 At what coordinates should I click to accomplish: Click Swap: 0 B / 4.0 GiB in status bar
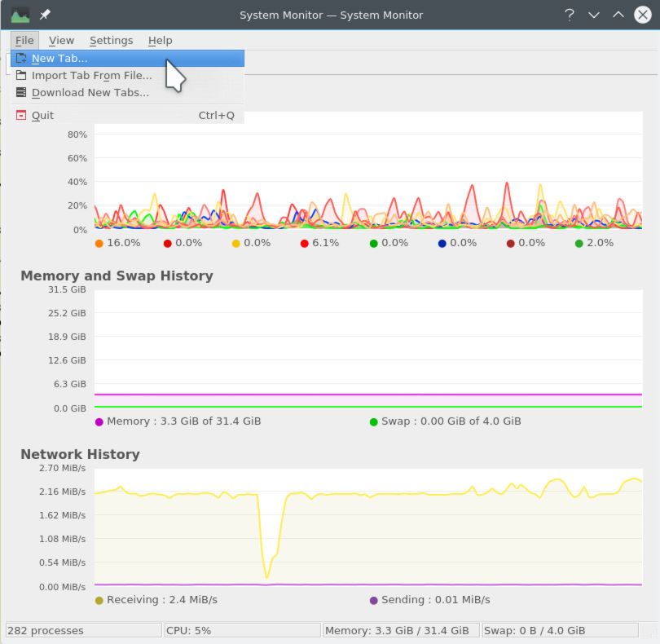click(x=560, y=630)
